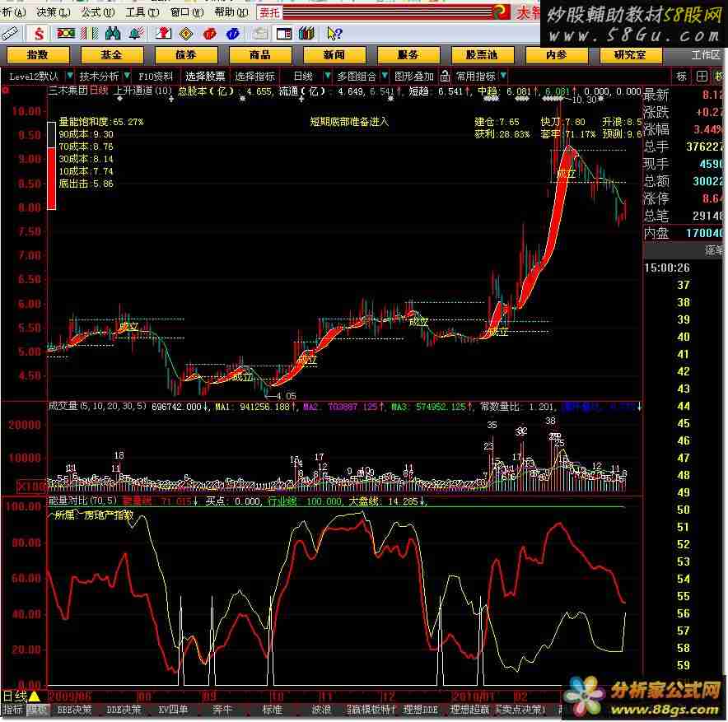Click the blue round 'i' info icon
The width and height of the screenshot is (728, 722).
pyautogui.click(x=232, y=34)
